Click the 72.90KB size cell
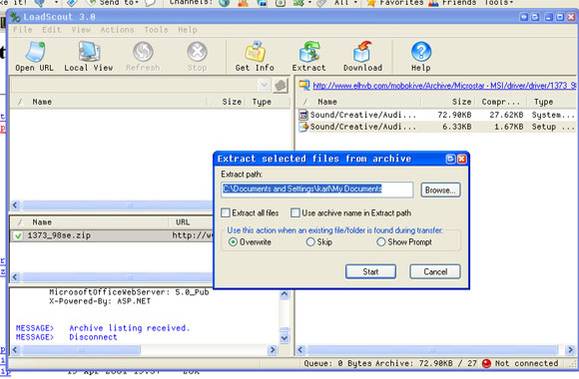579x379 pixels. pos(454,115)
